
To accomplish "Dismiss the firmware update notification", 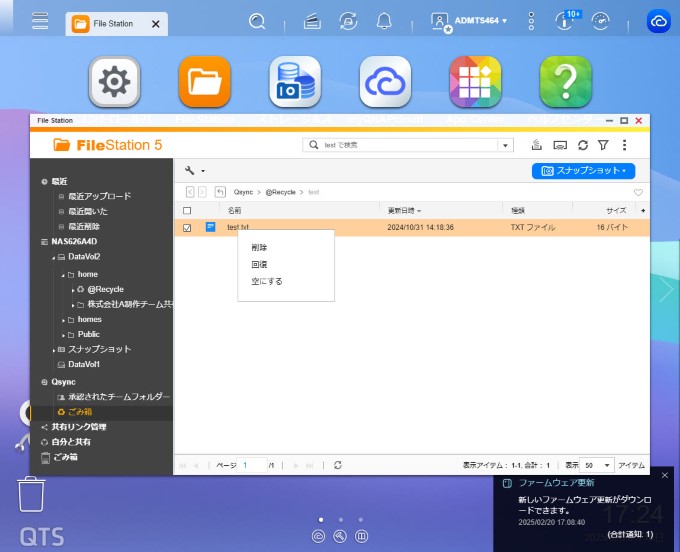I will pos(665,476).
